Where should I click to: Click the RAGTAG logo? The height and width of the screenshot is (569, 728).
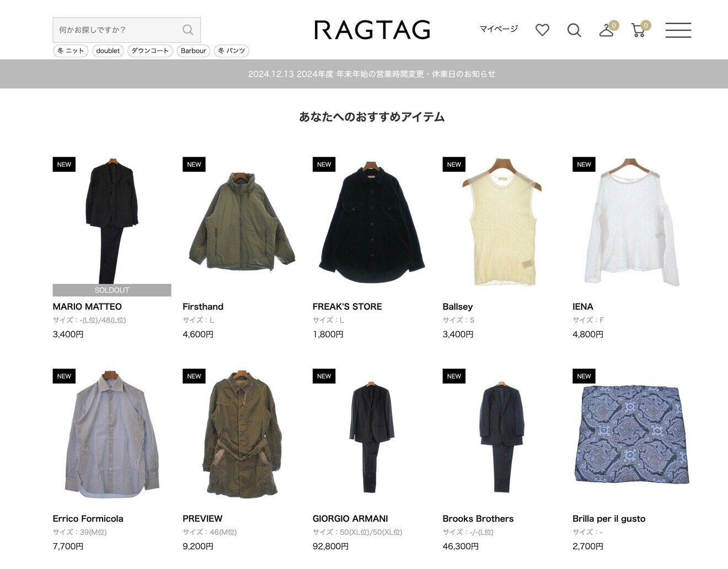point(372,30)
